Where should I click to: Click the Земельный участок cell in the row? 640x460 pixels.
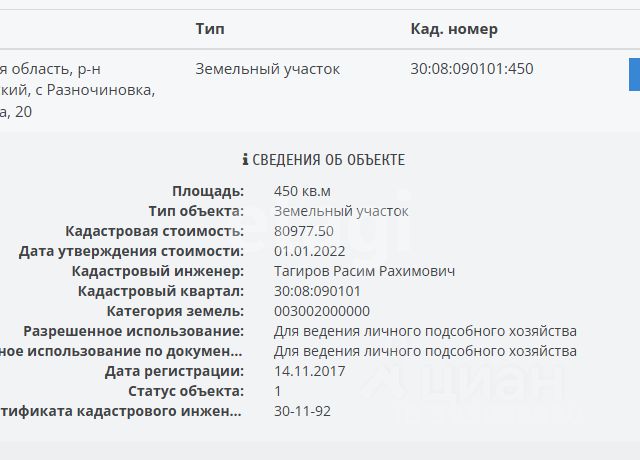coord(267,69)
